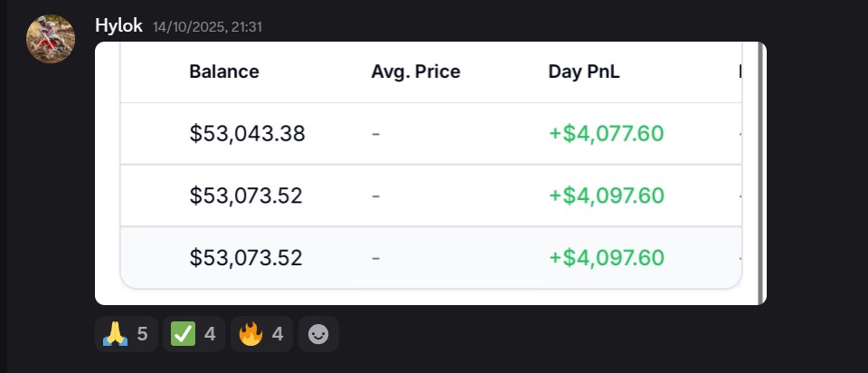Click the message timestamp 14/10/2025, 21:31
The width and height of the screenshot is (868, 373).
208,27
